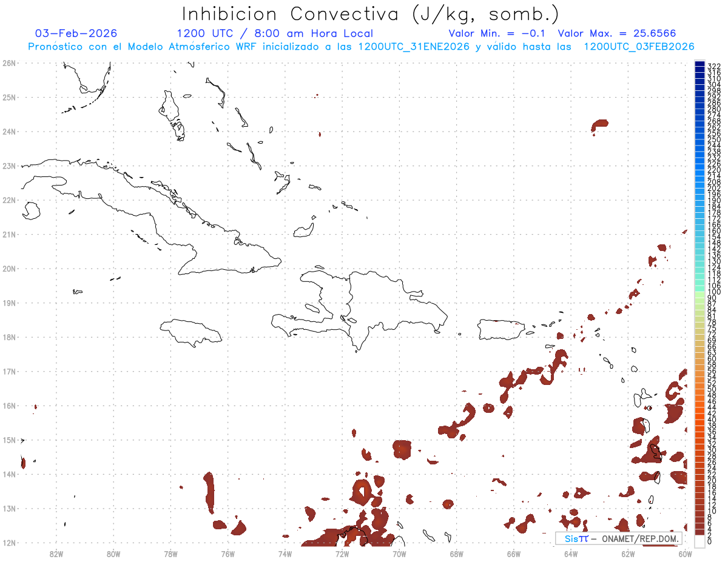Click the "24N" latitude label
Viewport: 728px width, 562px height.
tap(8, 131)
